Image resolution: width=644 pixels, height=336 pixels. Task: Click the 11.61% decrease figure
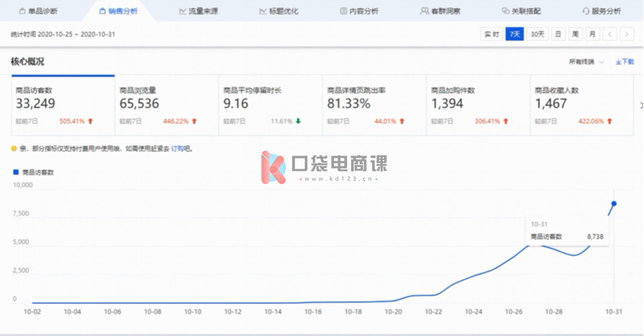pyautogui.click(x=281, y=121)
